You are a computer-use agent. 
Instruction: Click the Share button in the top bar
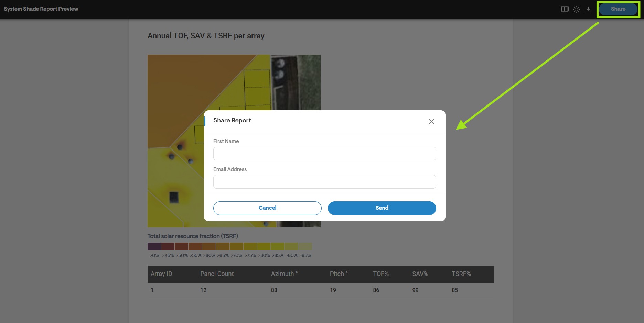tap(618, 9)
